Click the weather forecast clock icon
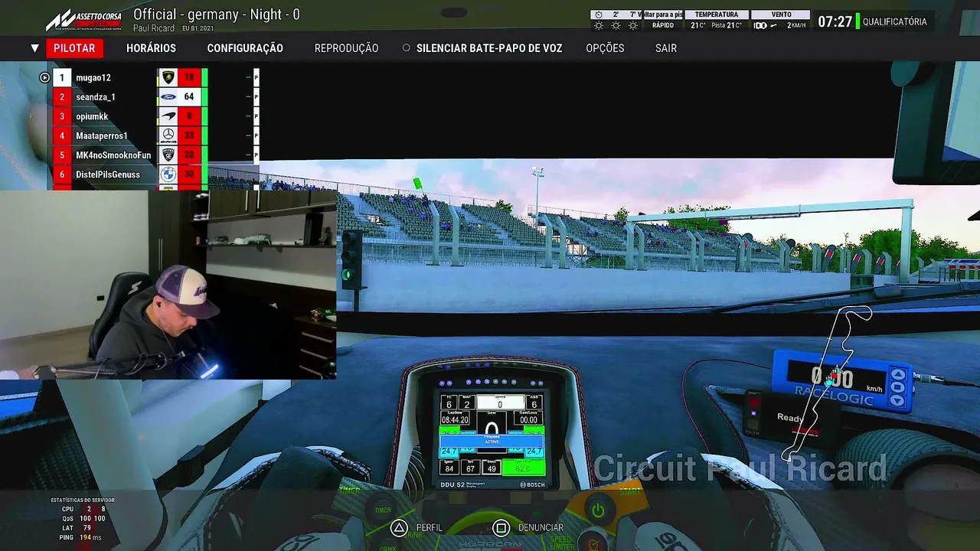980x551 pixels. tap(599, 15)
